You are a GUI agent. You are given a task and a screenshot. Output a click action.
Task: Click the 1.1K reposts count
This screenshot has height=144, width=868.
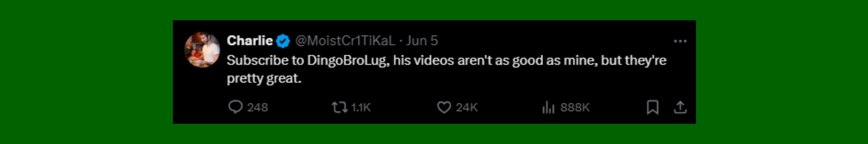[x=361, y=107]
